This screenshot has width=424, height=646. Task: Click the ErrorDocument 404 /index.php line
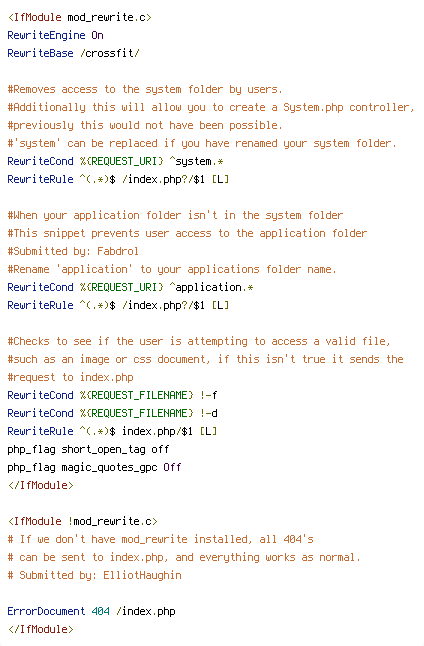pyautogui.click(x=91, y=611)
